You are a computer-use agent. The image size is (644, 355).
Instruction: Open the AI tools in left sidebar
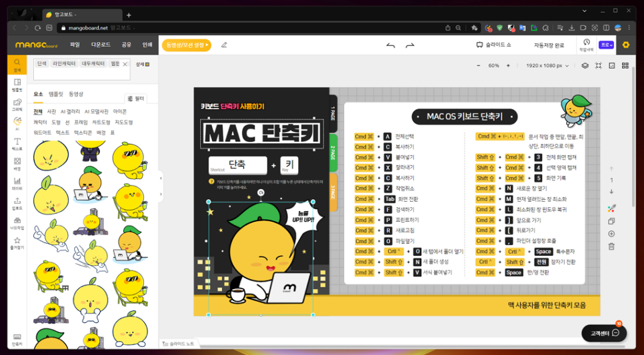point(17,124)
